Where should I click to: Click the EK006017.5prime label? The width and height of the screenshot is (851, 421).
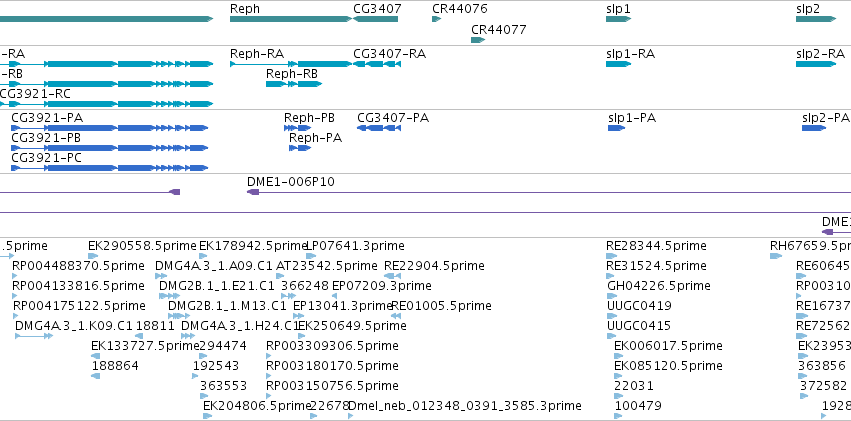click(668, 347)
